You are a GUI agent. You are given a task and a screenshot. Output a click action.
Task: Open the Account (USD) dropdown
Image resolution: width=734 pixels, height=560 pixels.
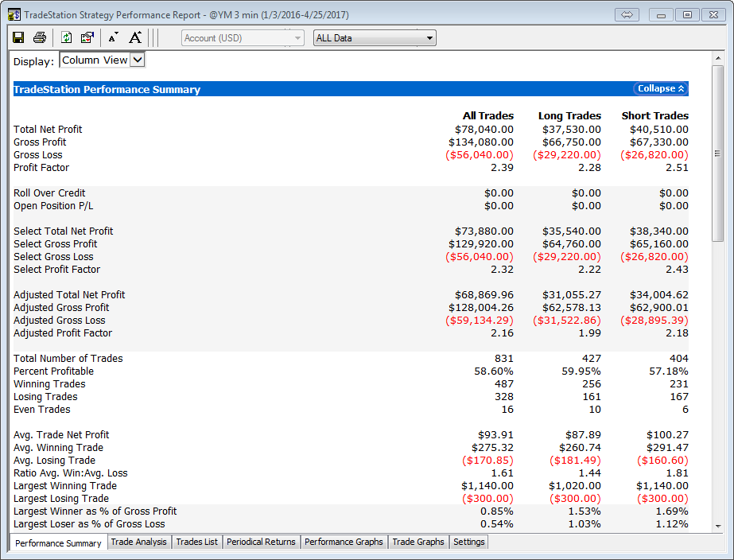243,37
